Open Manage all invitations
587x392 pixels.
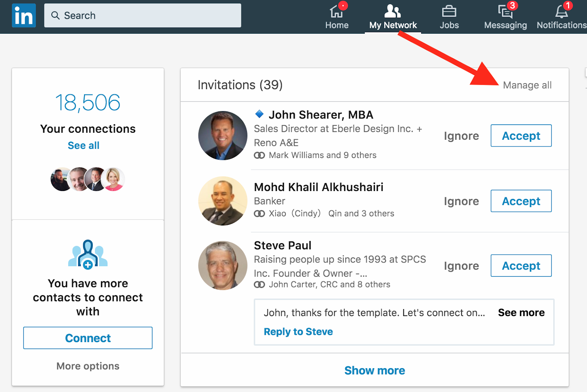pos(528,85)
